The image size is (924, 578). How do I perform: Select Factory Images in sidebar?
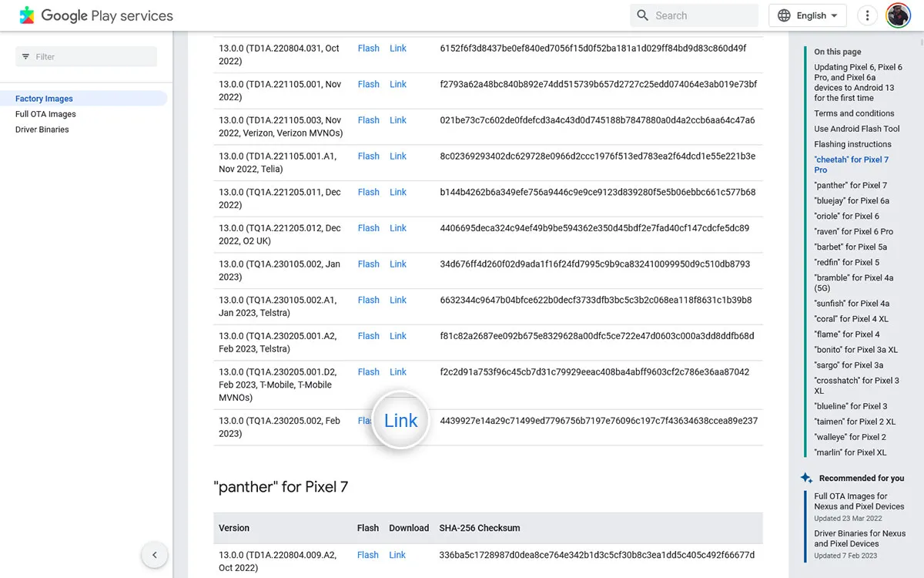(44, 99)
